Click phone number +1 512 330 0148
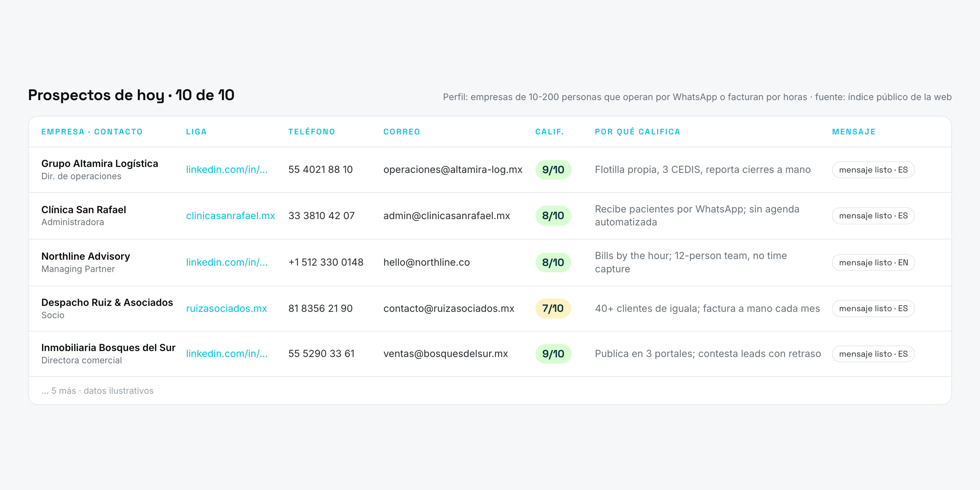980x490 pixels. pos(325,262)
